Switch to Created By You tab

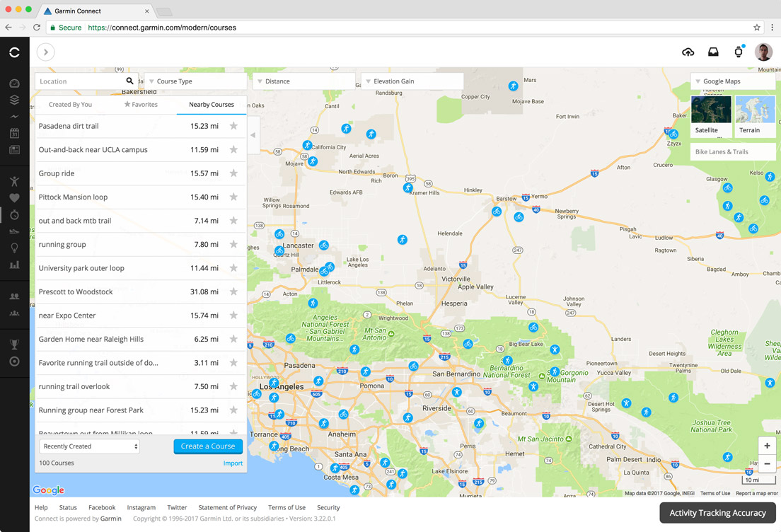[x=70, y=105]
